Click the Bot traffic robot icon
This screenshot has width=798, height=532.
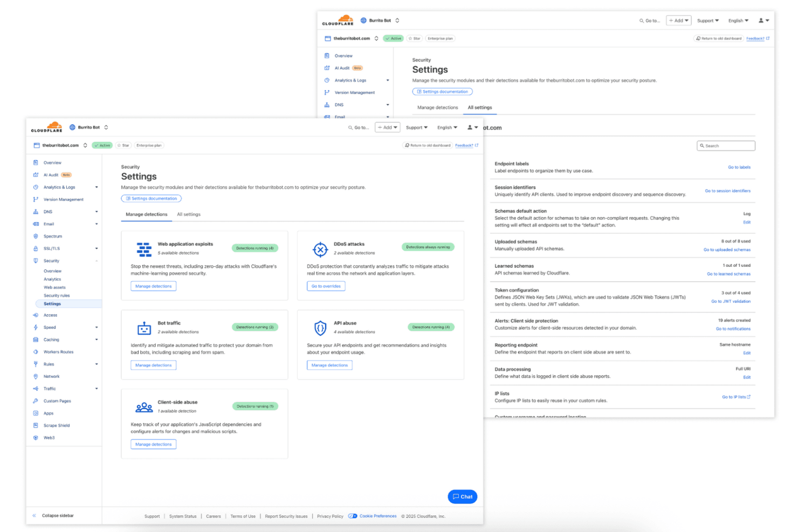pyautogui.click(x=144, y=328)
